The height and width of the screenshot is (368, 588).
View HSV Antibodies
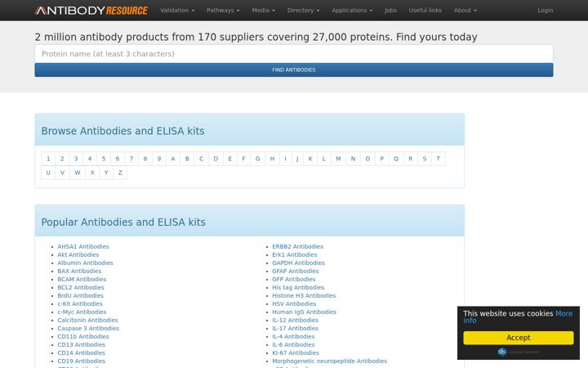[294, 303]
